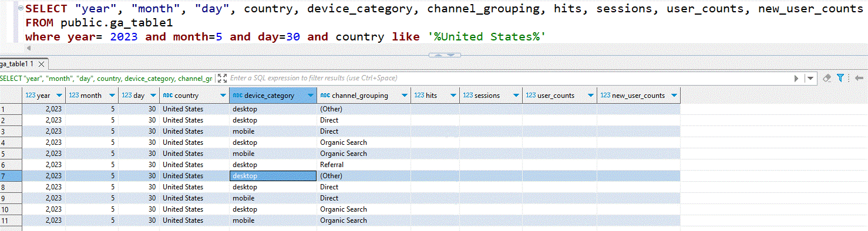Image resolution: width=868 pixels, height=231 pixels.
Task: Click the new_user_counts column header
Action: pyautogui.click(x=639, y=96)
